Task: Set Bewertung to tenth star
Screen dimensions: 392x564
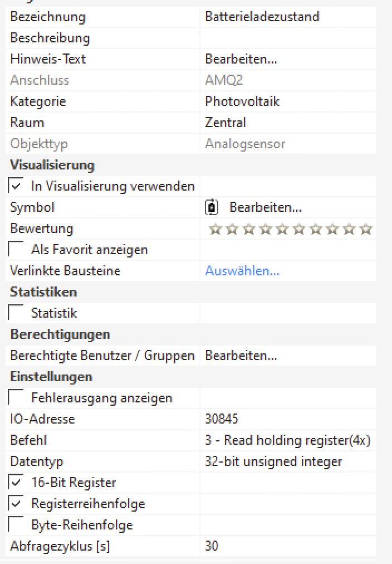Action: [x=366, y=228]
